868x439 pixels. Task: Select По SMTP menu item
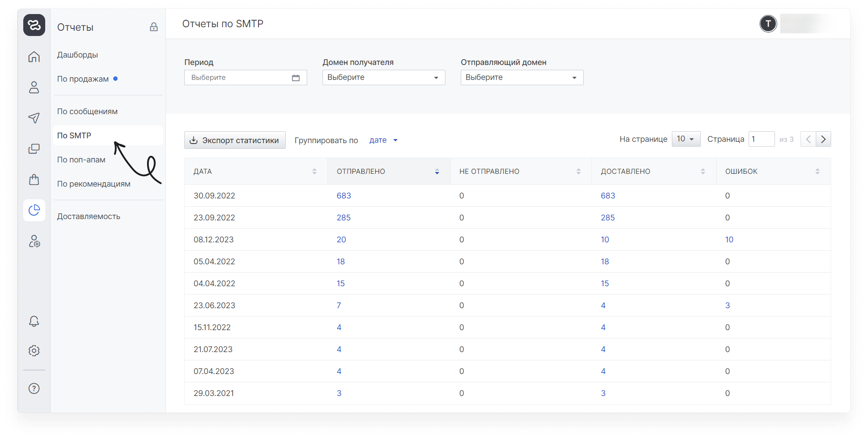point(108,136)
